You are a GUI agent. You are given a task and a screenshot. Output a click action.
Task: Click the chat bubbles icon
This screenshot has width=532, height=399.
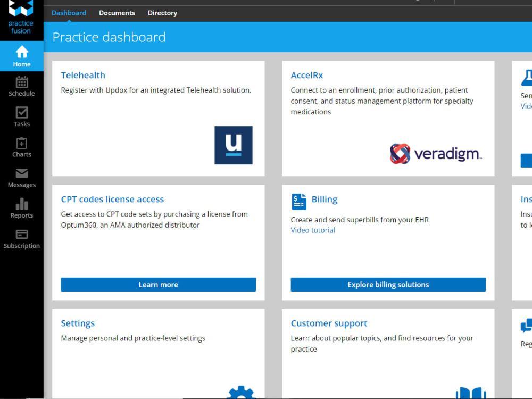(x=526, y=326)
